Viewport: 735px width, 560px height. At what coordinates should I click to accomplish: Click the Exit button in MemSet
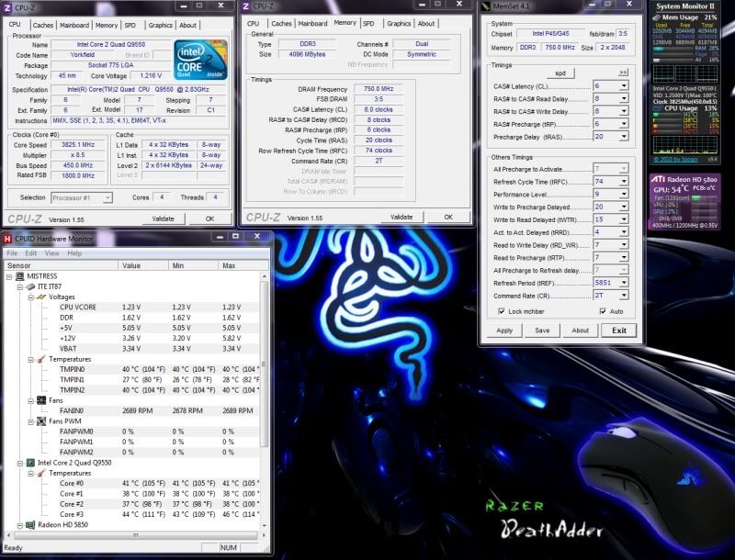(618, 330)
